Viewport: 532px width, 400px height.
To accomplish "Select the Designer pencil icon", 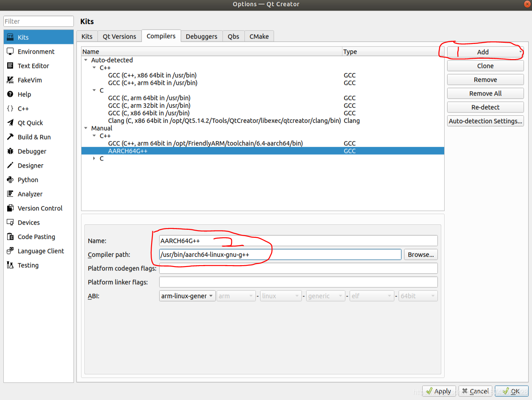I will coord(10,166).
